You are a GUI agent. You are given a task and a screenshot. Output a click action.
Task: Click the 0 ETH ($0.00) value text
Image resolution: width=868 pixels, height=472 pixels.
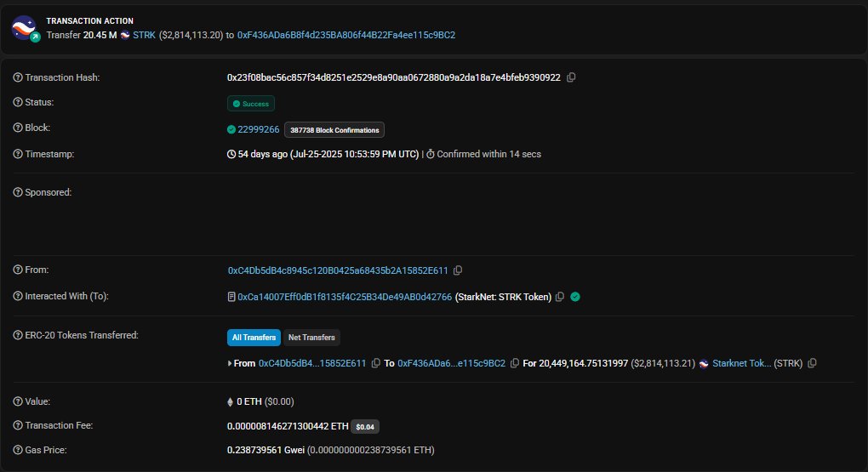pos(266,401)
